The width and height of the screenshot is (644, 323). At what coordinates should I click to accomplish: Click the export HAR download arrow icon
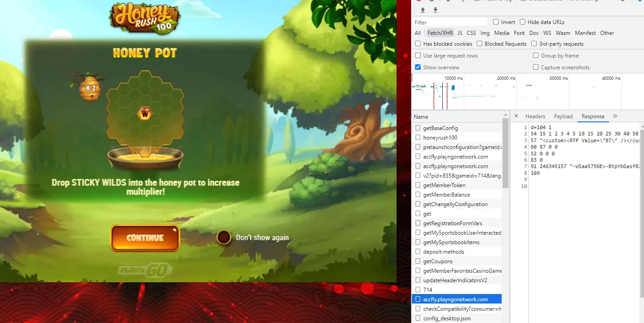point(436,10)
